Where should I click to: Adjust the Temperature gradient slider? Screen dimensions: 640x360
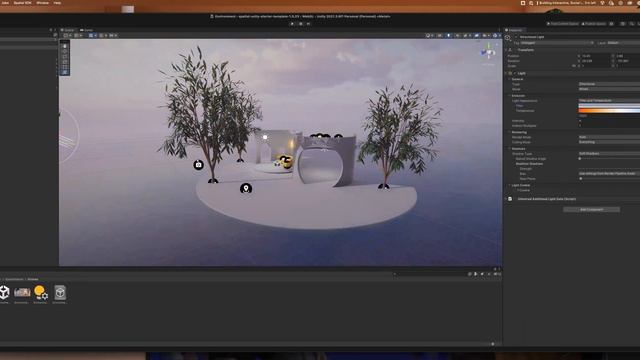[609, 111]
